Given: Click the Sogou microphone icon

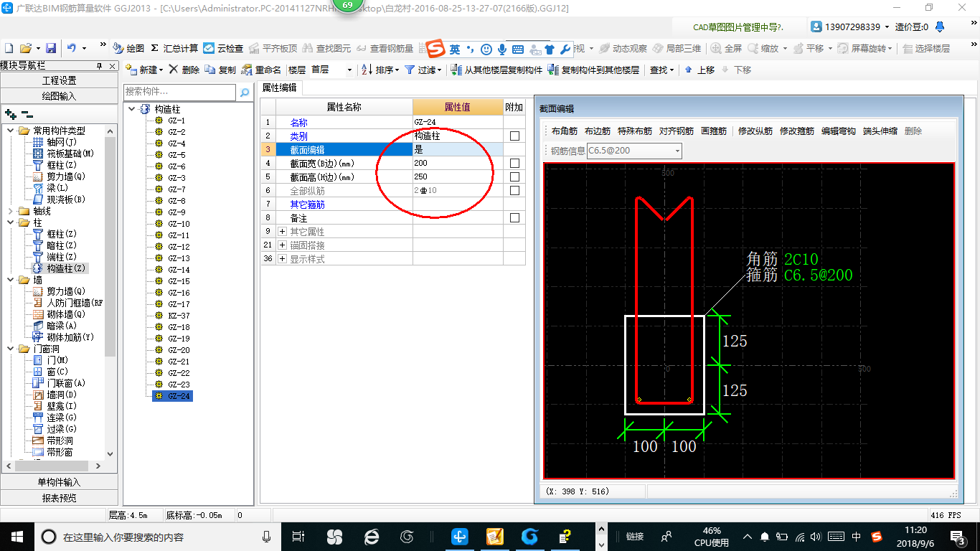Looking at the screenshot, I should point(502,49).
